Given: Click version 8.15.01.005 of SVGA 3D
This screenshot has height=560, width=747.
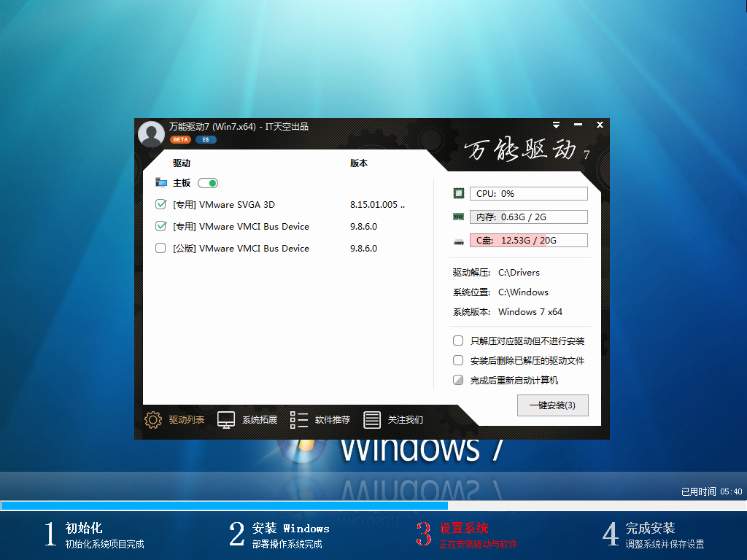Looking at the screenshot, I should (377, 205).
